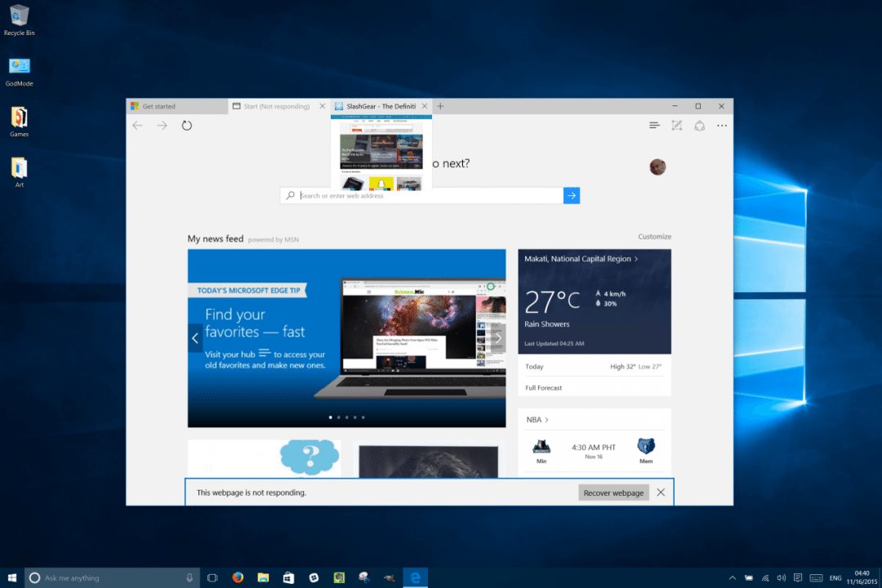Select the first carousel dot indicator
Screen dimensions: 882x588
pyautogui.click(x=330, y=417)
